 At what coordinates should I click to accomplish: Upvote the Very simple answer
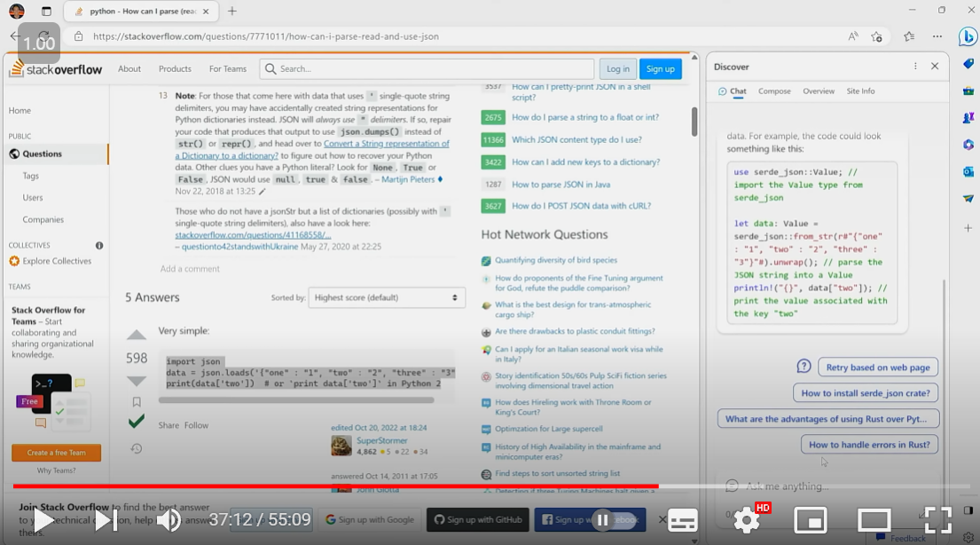pyautogui.click(x=137, y=335)
